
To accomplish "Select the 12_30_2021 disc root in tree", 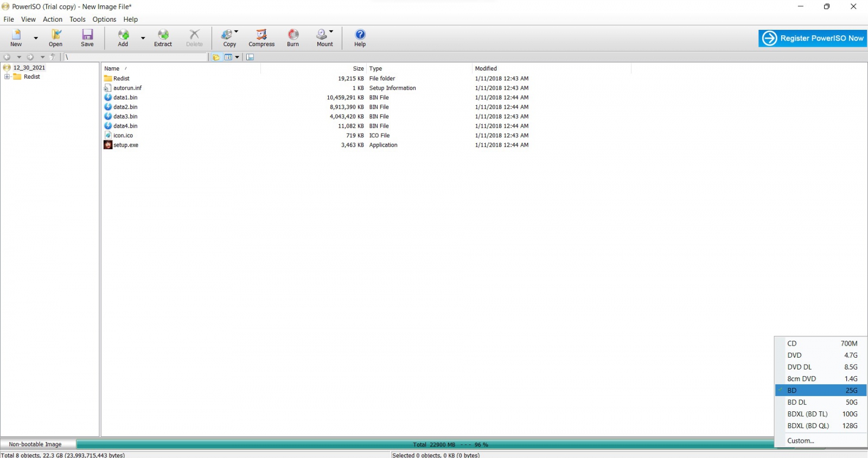I will tap(29, 68).
